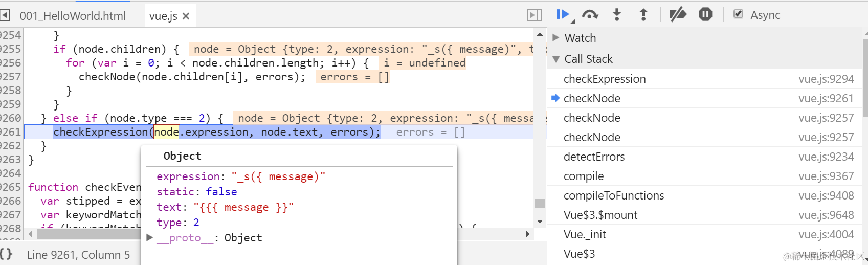Image resolution: width=868 pixels, height=265 pixels.
Task: Open vue.js:9234 source link
Action: 826,157
